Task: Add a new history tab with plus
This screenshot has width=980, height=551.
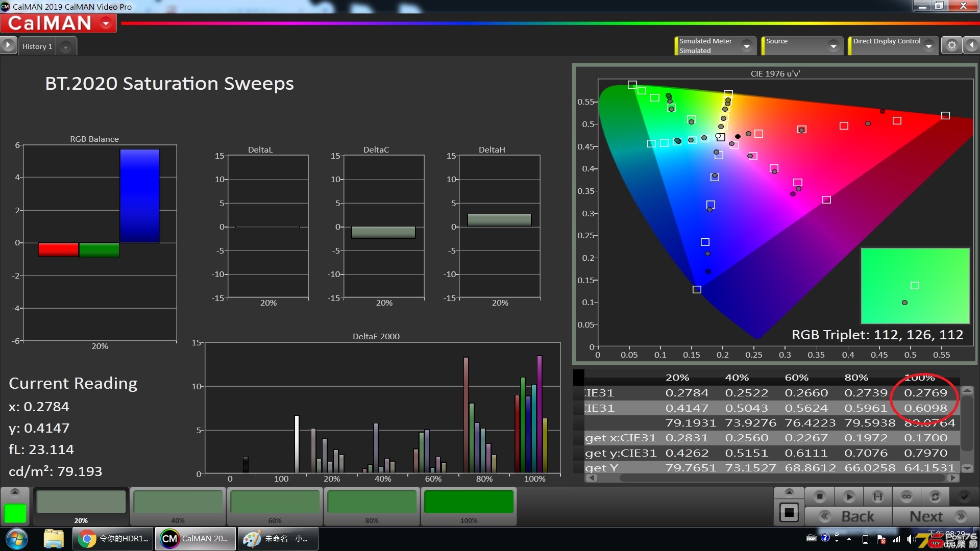Action: point(66,47)
